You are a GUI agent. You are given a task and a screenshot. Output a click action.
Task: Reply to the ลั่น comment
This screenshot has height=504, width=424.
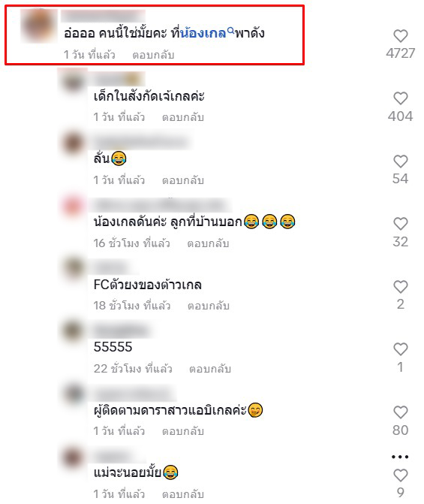click(183, 180)
